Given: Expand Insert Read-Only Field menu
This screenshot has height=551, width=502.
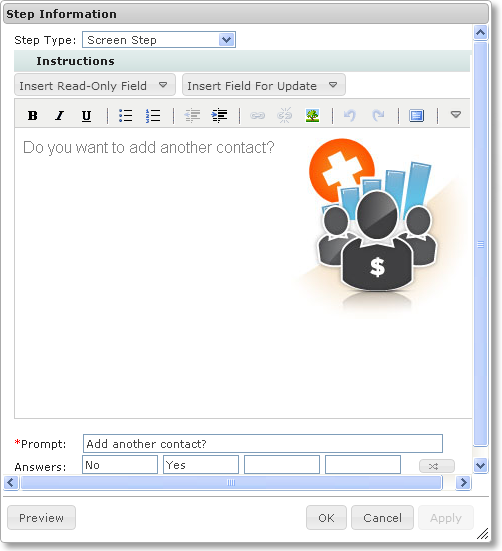Looking at the screenshot, I should point(95,85).
